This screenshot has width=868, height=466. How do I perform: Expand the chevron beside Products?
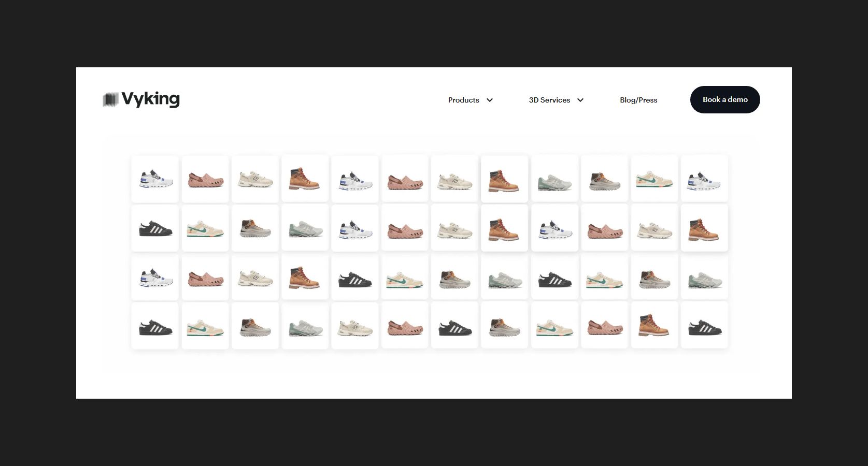pos(490,100)
